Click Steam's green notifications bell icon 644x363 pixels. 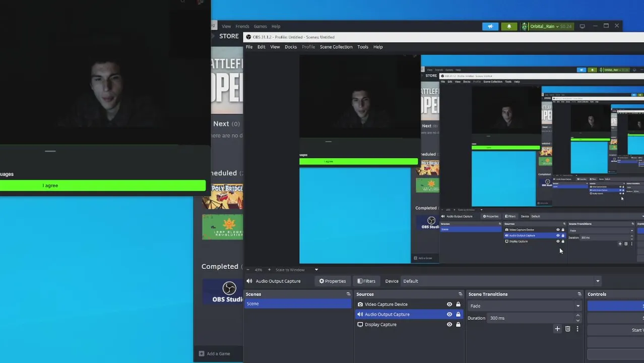tap(509, 26)
